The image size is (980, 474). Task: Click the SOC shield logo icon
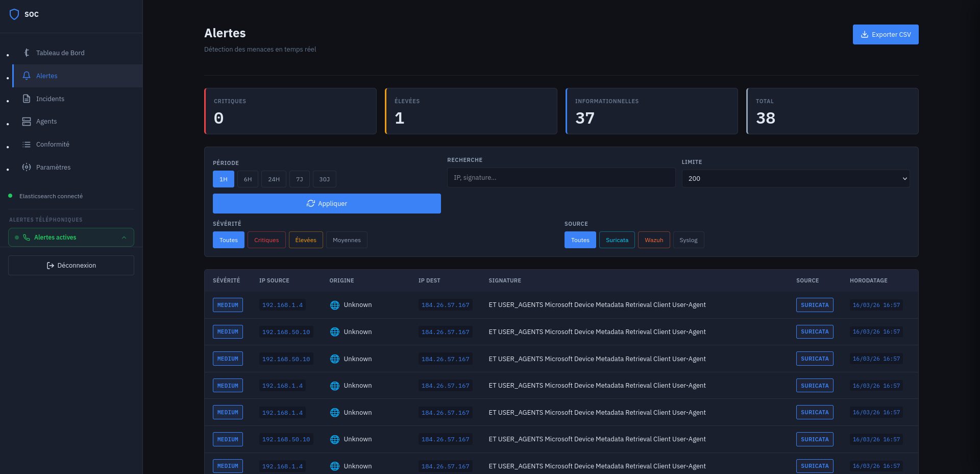click(x=14, y=14)
